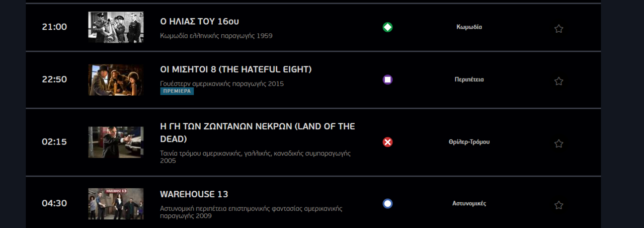The image size is (644, 228).
Task: Open ΟΙ ΜΙΣΗΤΟΙ 8 (THE HATEFUL EIGHT) title
Action: point(235,69)
